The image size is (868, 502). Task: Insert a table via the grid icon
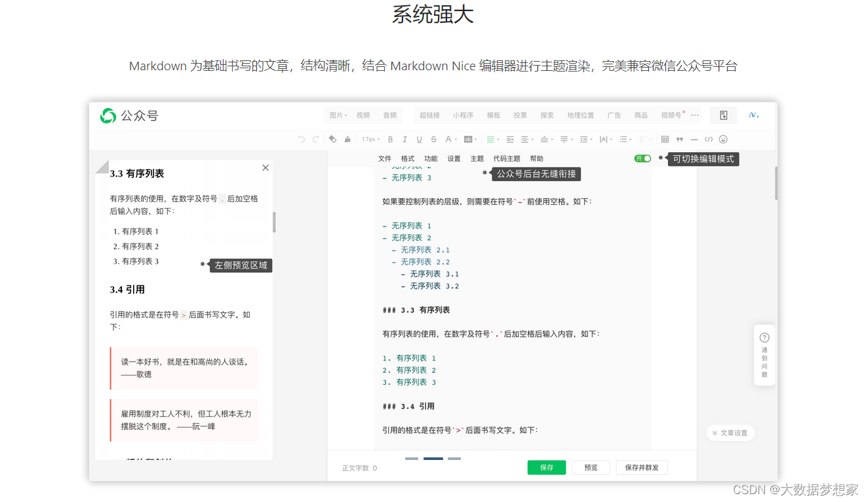[665, 139]
